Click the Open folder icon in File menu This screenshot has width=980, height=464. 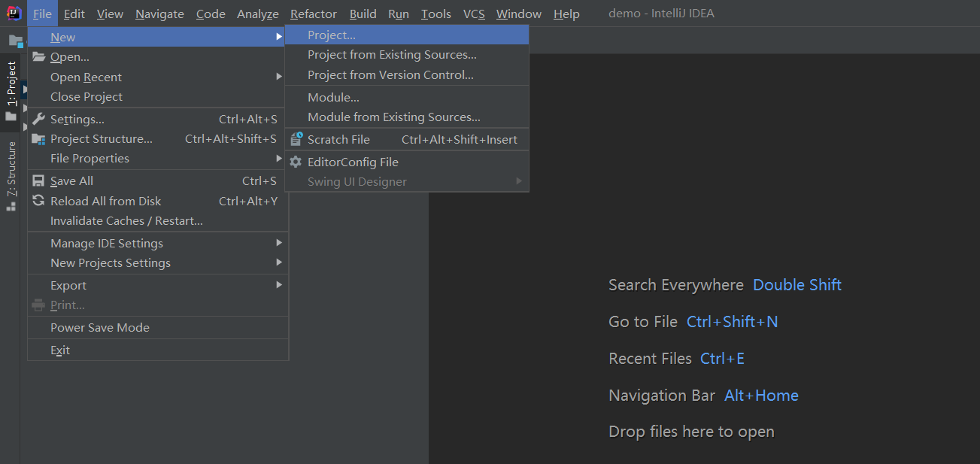tap(38, 57)
